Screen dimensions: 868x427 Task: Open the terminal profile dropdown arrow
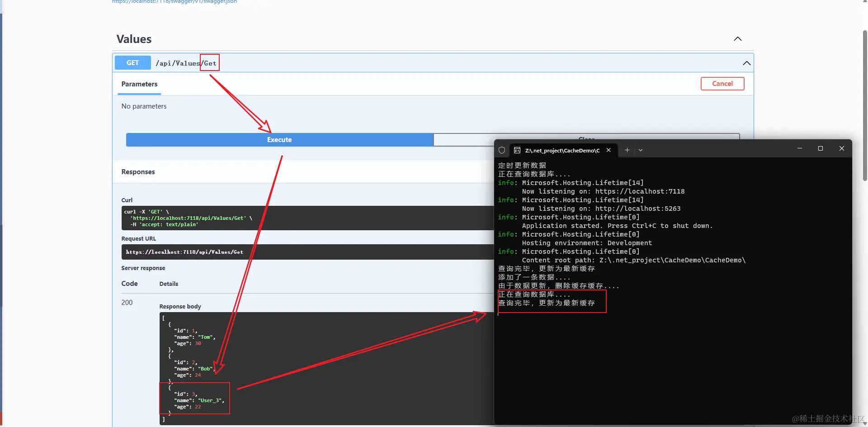pos(641,150)
